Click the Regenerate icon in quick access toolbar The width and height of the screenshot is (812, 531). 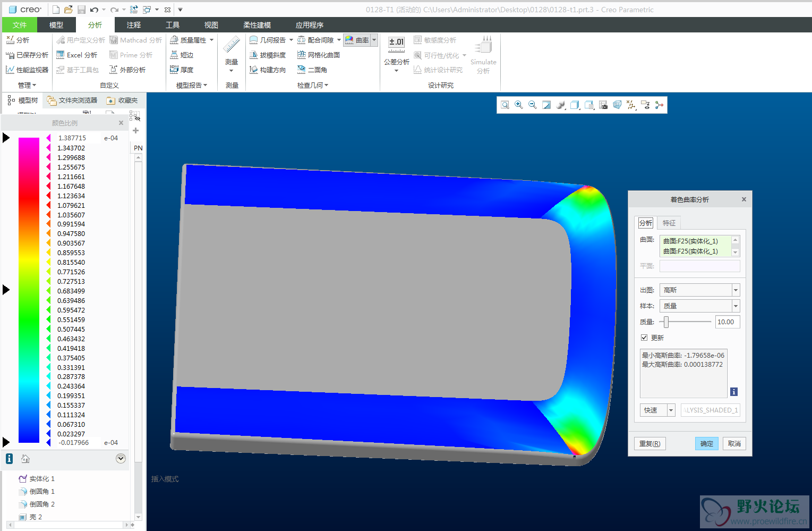pyautogui.click(x=134, y=10)
